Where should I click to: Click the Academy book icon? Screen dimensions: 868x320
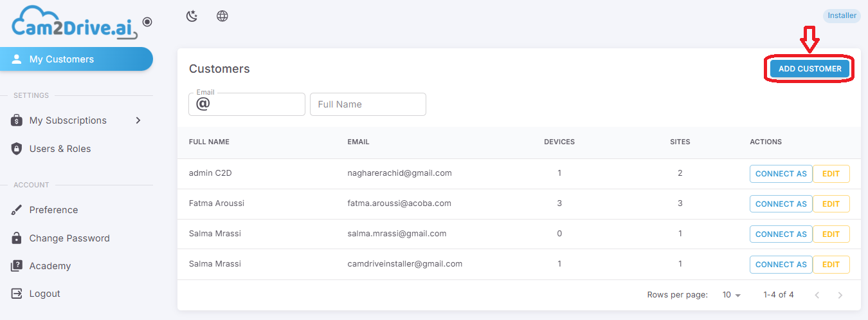click(x=17, y=266)
